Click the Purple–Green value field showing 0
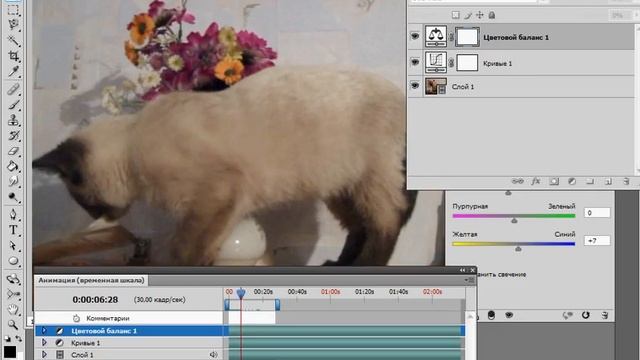This screenshot has height=360, width=640. [597, 213]
